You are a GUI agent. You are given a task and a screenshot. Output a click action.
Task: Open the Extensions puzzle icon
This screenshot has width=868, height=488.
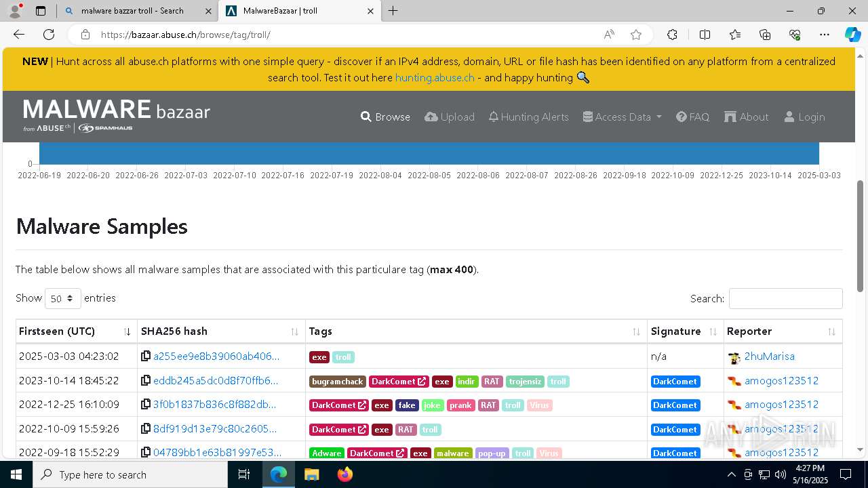pyautogui.click(x=672, y=35)
